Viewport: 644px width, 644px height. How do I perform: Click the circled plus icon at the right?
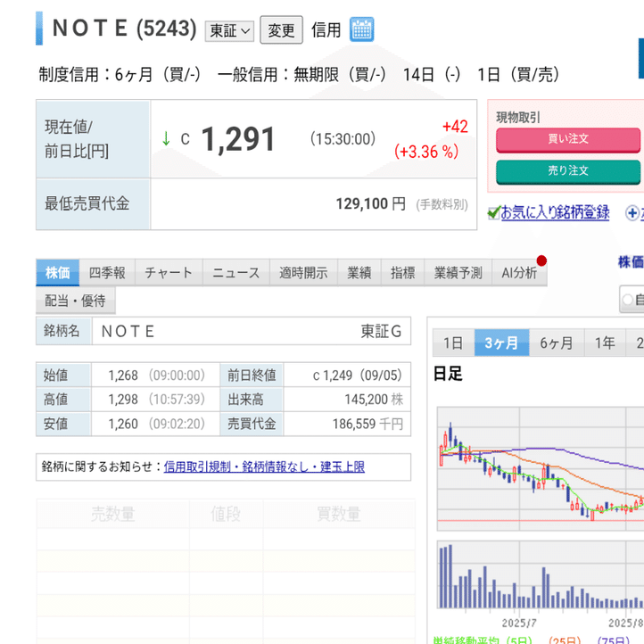click(x=632, y=213)
